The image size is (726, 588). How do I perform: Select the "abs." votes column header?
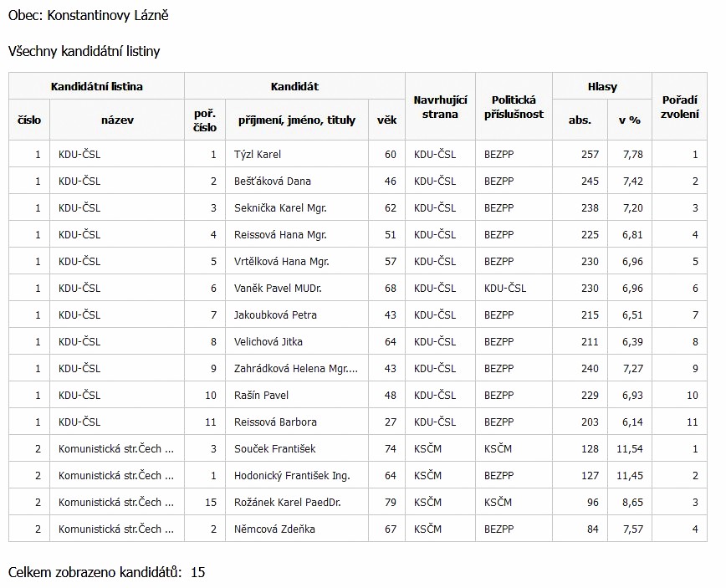[x=580, y=120]
